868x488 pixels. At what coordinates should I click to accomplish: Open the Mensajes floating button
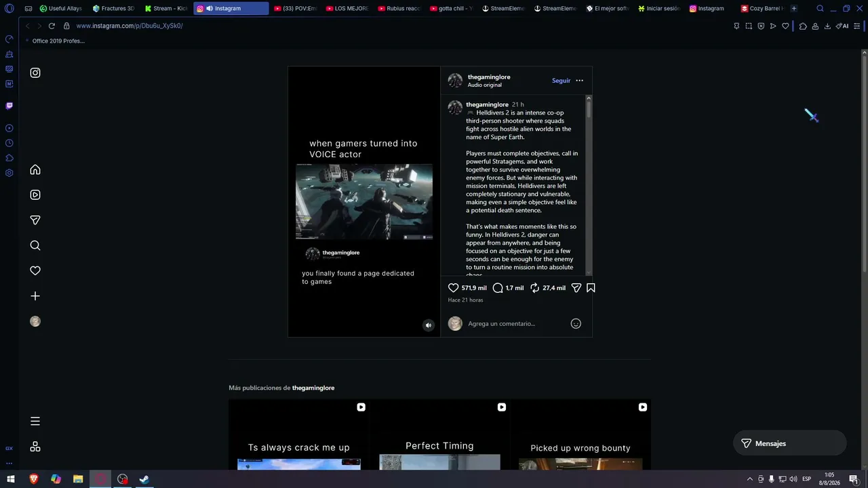(790, 443)
